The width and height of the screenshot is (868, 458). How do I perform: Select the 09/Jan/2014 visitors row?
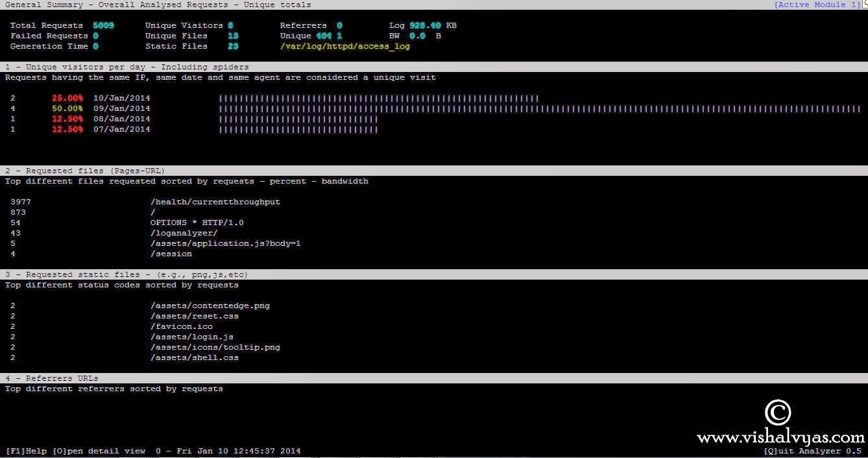click(x=434, y=108)
